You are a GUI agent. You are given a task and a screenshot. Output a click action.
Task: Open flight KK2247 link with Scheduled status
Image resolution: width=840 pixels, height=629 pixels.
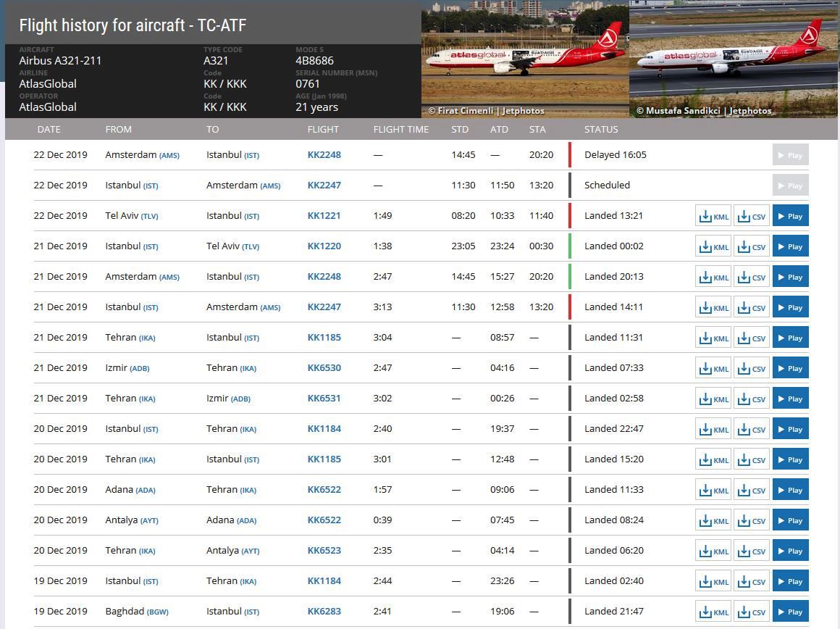pos(324,186)
